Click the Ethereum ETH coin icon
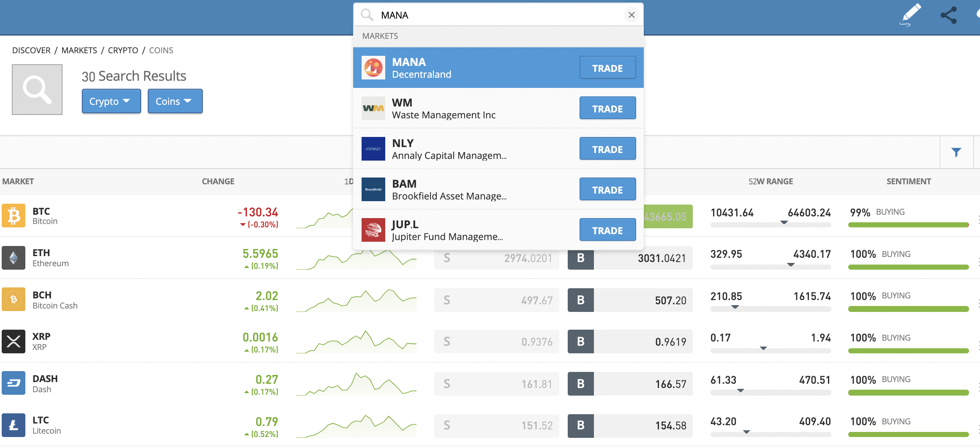 (x=14, y=258)
